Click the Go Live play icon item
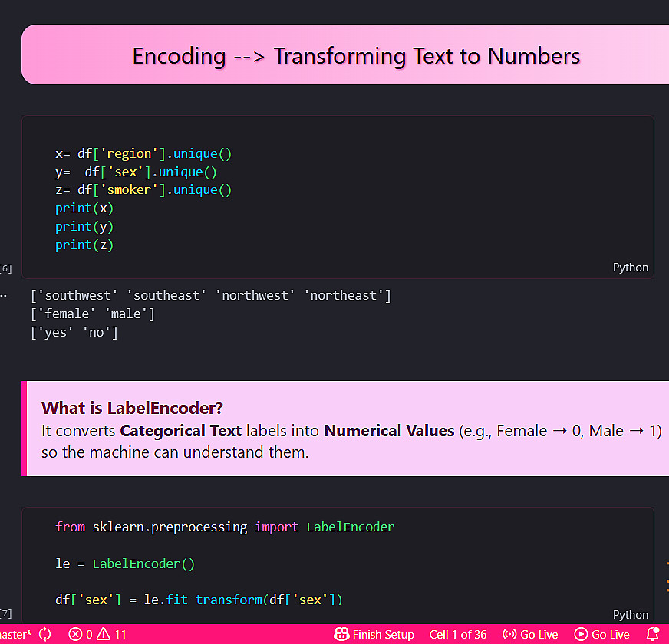Image resolution: width=669 pixels, height=644 pixels. [602, 634]
